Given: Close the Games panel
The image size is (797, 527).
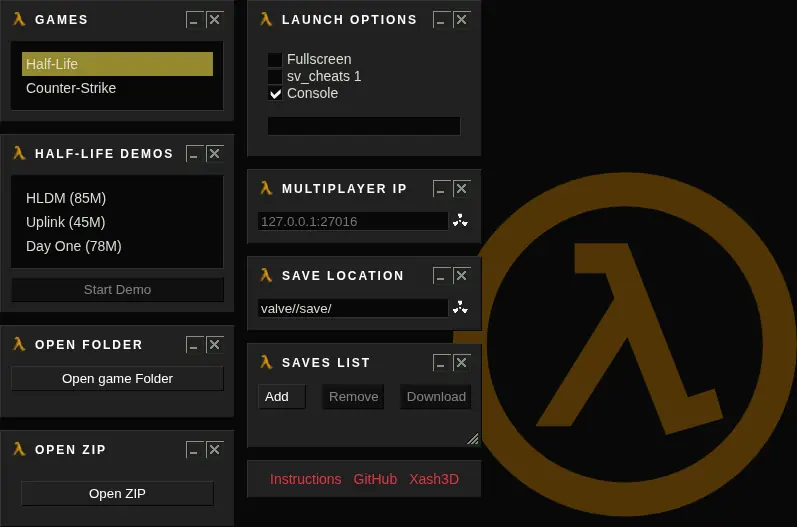Looking at the screenshot, I should point(215,20).
